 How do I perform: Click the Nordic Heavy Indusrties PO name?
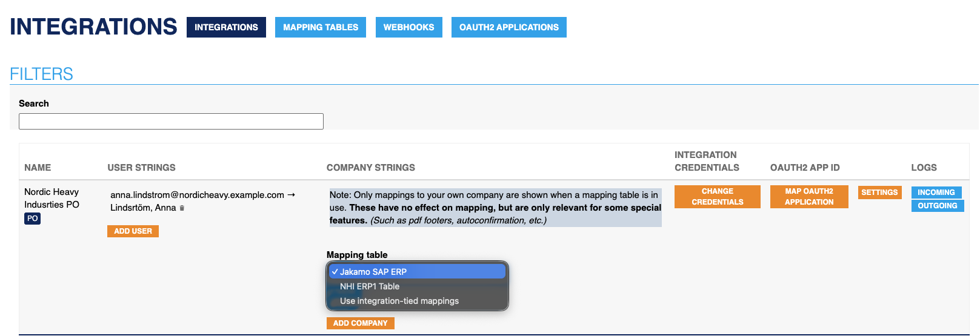click(52, 198)
